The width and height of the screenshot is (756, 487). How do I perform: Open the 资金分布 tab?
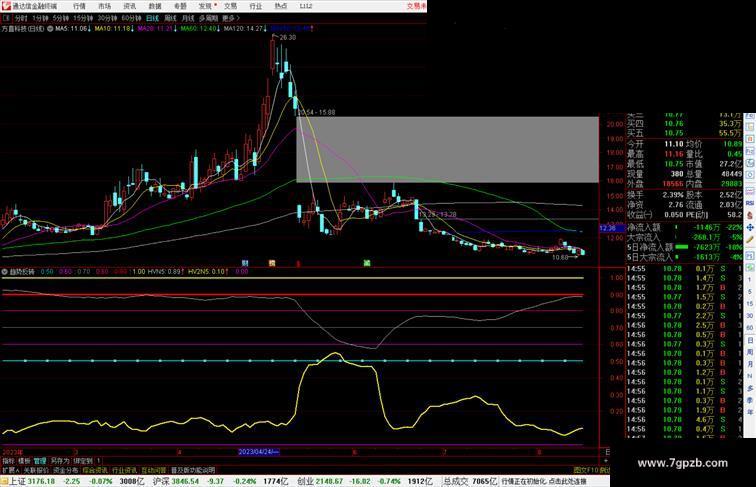(x=66, y=470)
